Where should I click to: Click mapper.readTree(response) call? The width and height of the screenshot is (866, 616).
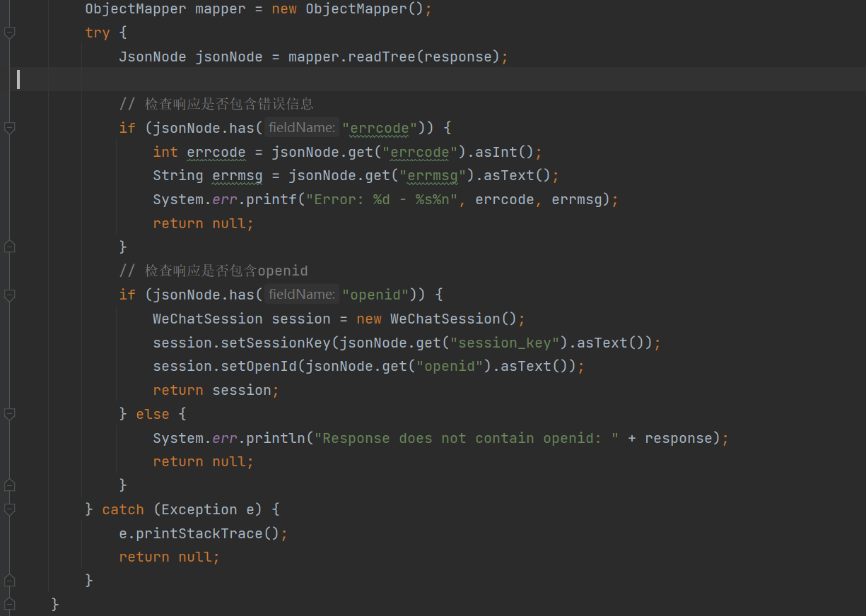coord(394,57)
